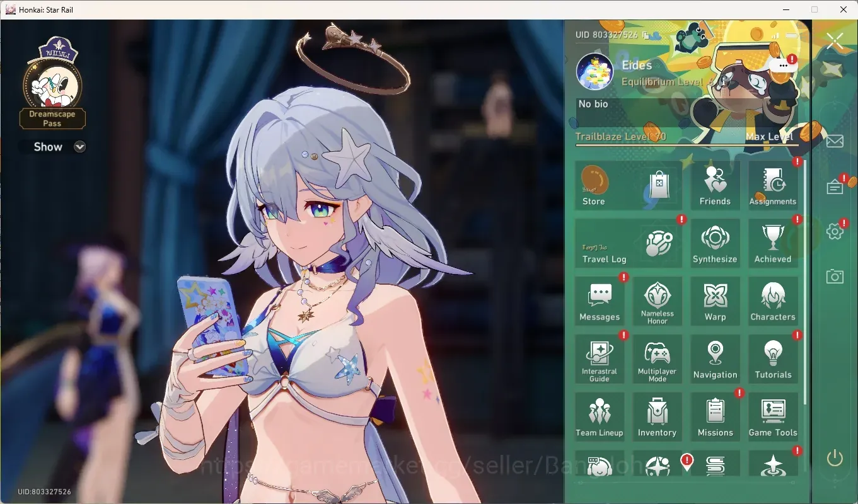Open the Synthesize menu
Screen dimensions: 858x504
[x=715, y=243]
